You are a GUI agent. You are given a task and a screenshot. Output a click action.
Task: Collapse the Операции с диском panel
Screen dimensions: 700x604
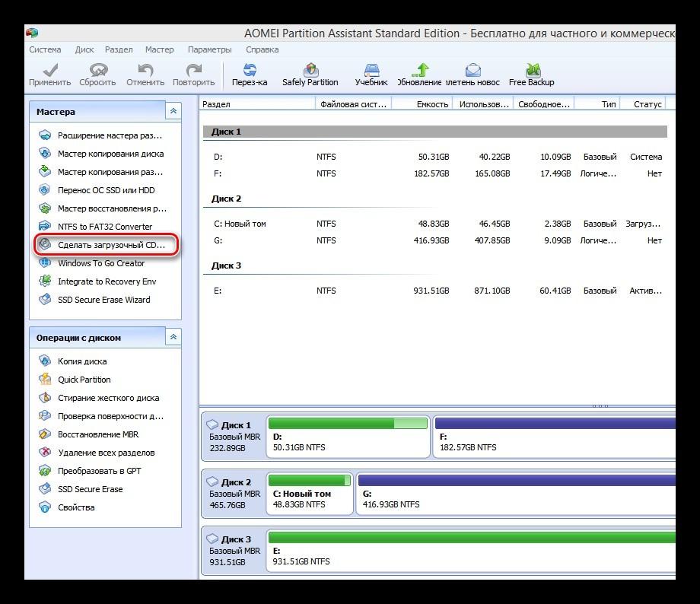pyautogui.click(x=173, y=337)
